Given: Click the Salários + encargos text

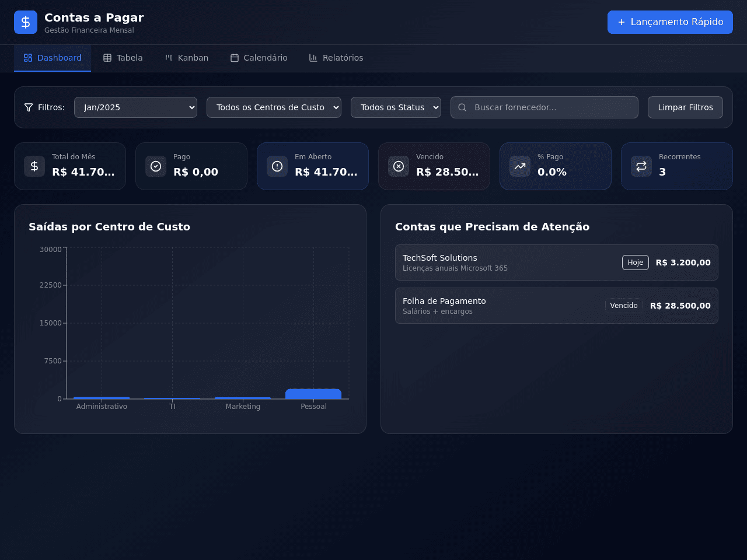Looking at the screenshot, I should (438, 311).
